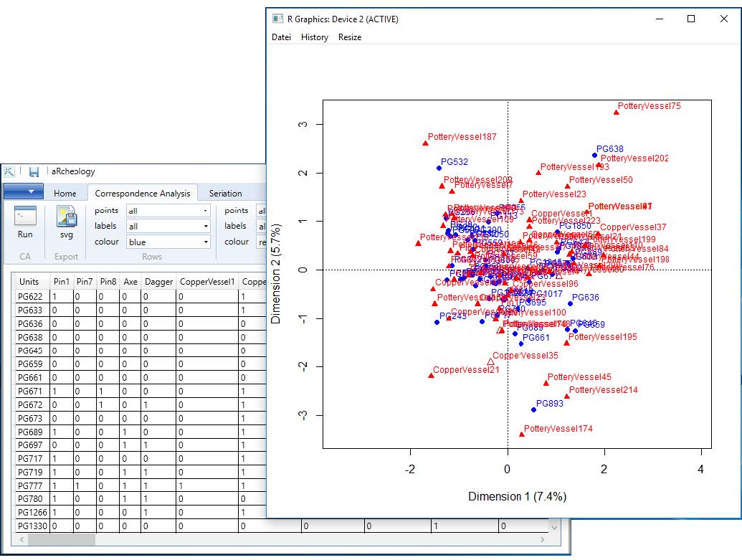Screen dimensions: 742x560
Task: Click the Dimension 1 (7.4%) axis title
Action: [517, 497]
